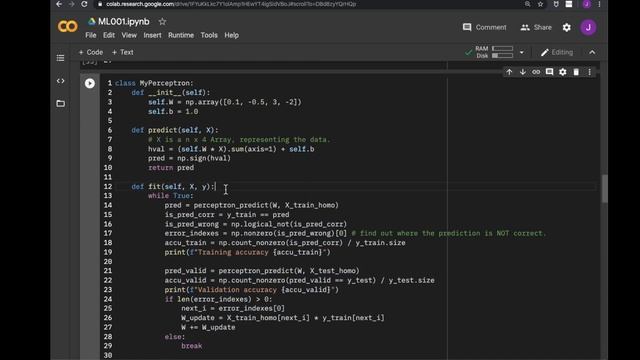Click the ML001.ipynb notebook title
Viewport: 640px width, 360px height.
(x=123, y=22)
